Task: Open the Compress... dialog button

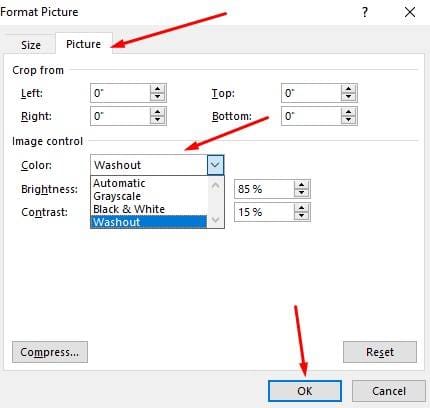Action: [x=50, y=352]
